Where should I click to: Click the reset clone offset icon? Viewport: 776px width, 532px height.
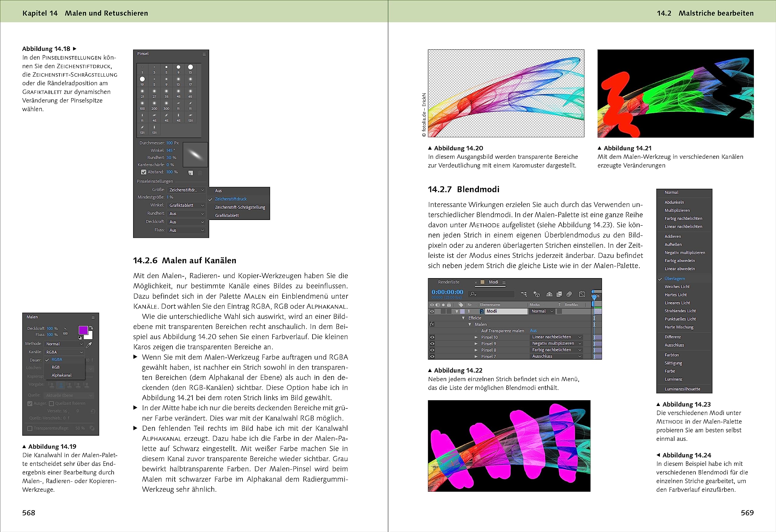[93, 411]
